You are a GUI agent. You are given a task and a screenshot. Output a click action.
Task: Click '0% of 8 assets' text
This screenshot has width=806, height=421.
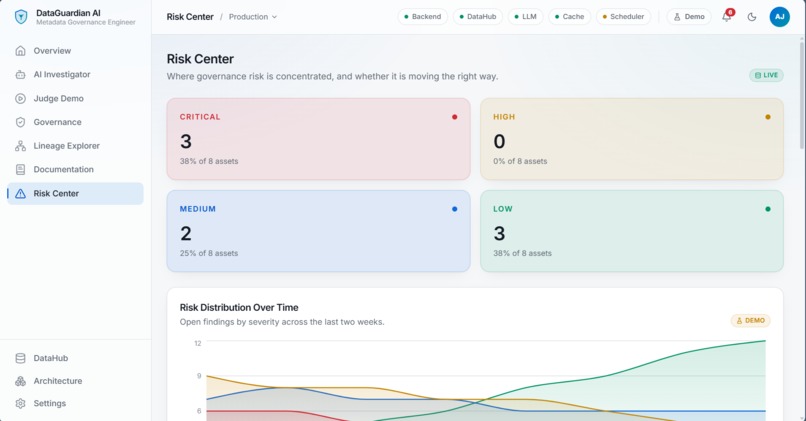520,161
